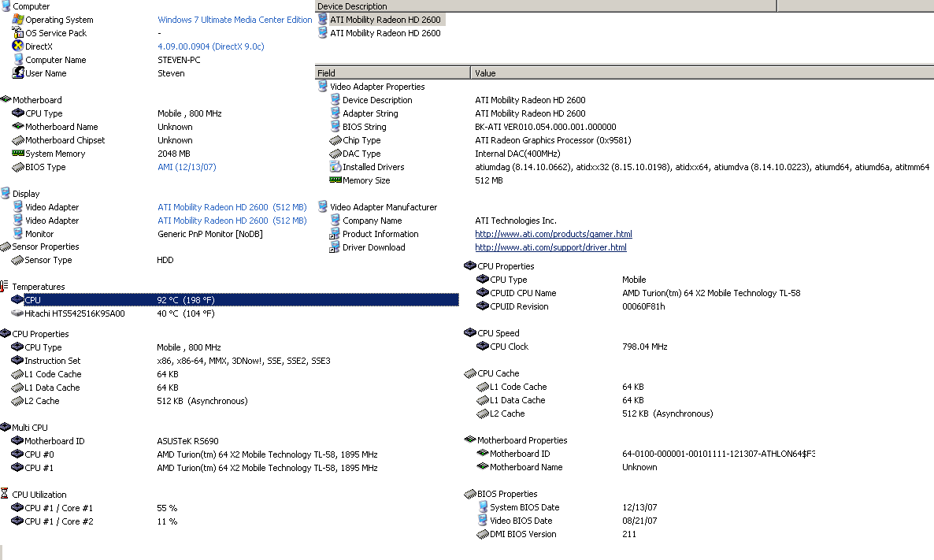
Task: Click the L2 Cache icon in left CPU Properties
Action: (17, 400)
